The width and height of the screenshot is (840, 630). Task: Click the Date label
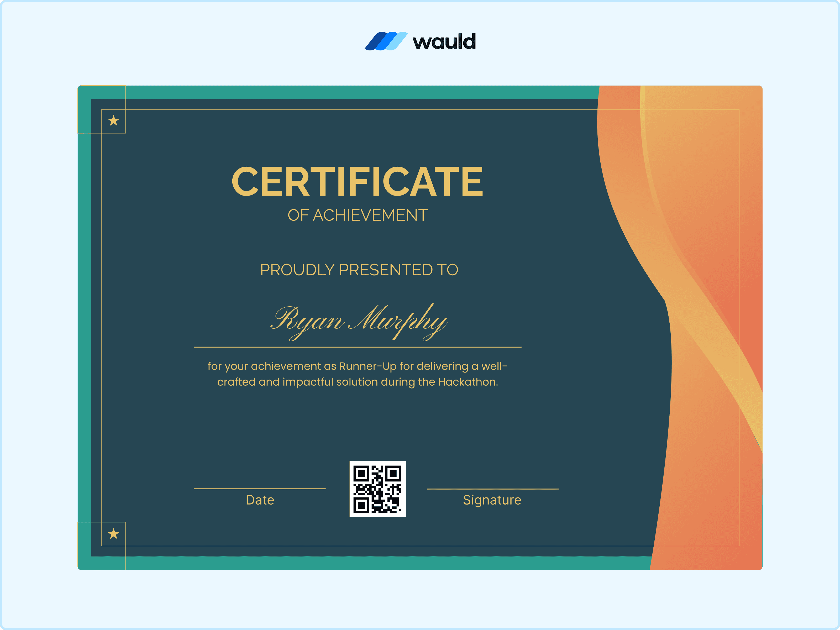click(x=260, y=500)
